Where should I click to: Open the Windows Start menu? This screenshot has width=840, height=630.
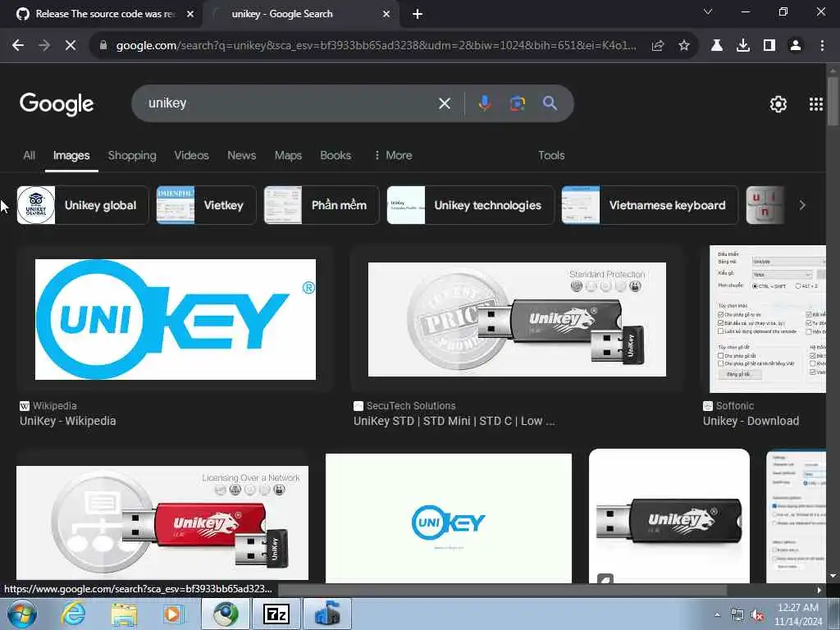pos(21,614)
